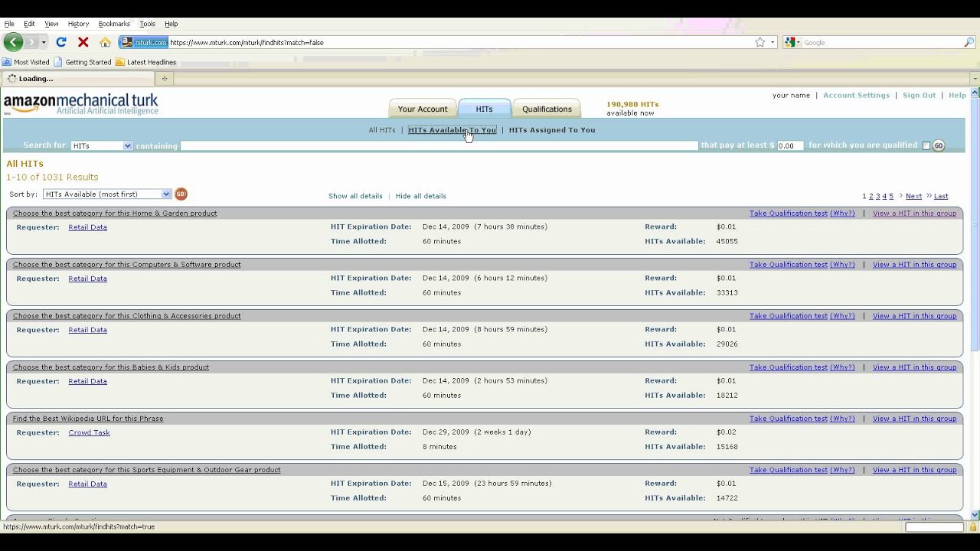Viewport: 980px width, 551px height.
Task: Click the Sign Out link
Action: [x=919, y=96]
